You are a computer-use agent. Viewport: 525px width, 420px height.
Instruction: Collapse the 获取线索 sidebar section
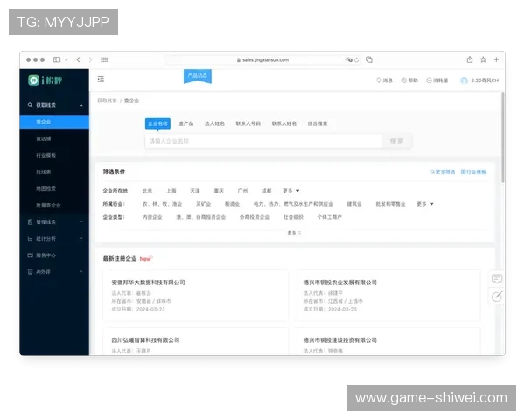coord(81,105)
